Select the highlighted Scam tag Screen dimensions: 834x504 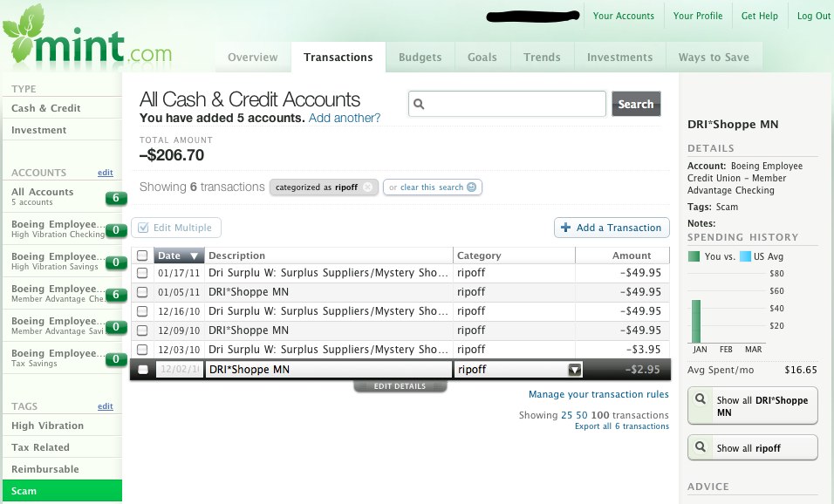point(62,491)
